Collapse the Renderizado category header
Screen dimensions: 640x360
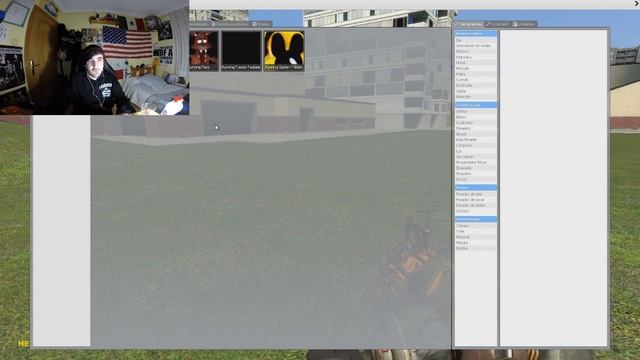(x=476, y=219)
